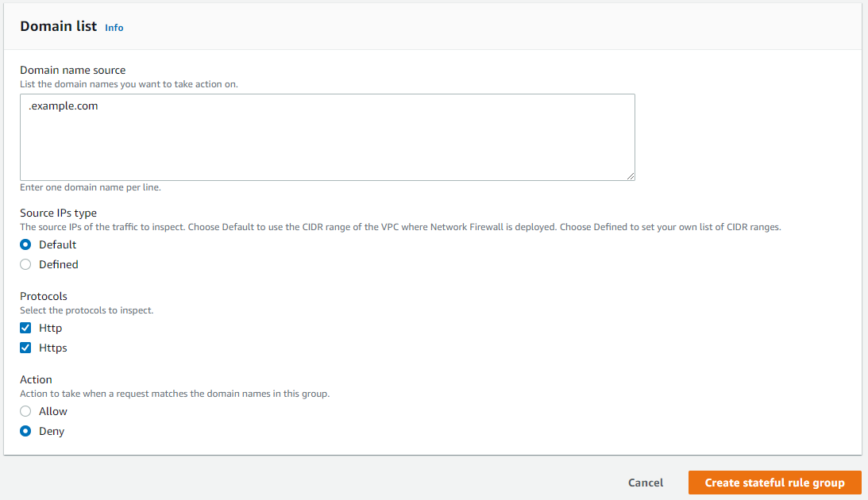The width and height of the screenshot is (868, 500).
Task: Select the Allow action radio button
Action: [x=25, y=411]
